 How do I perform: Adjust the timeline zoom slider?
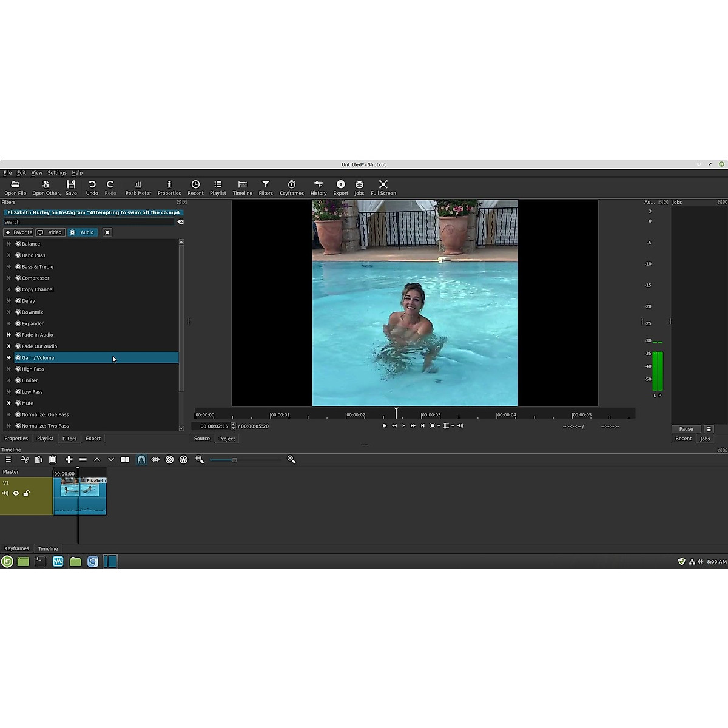234,460
